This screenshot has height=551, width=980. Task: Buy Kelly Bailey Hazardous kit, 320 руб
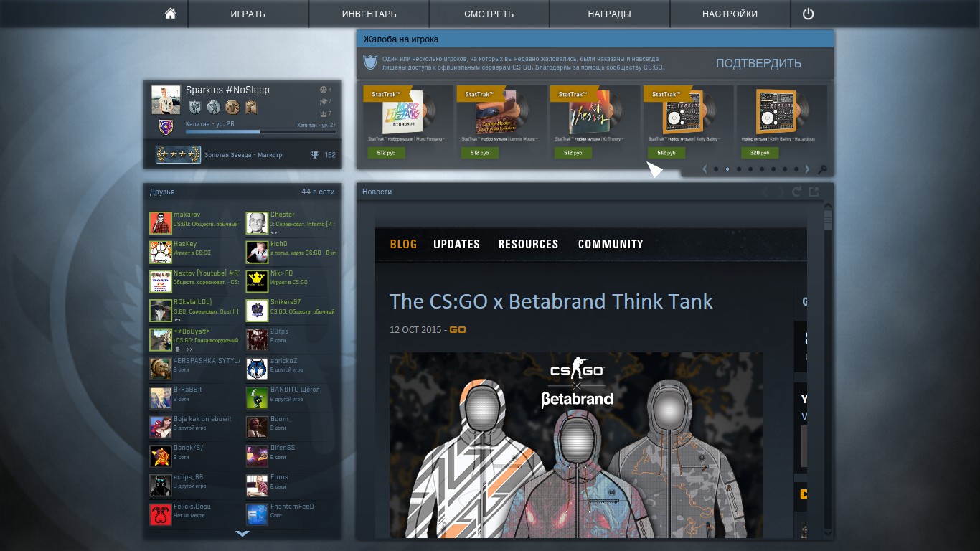click(x=759, y=153)
